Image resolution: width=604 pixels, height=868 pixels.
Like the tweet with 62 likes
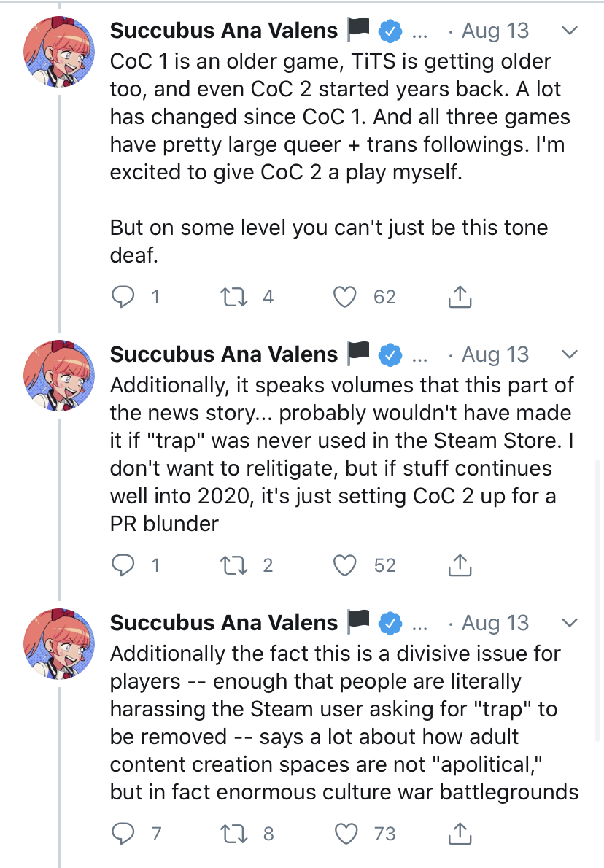click(344, 297)
